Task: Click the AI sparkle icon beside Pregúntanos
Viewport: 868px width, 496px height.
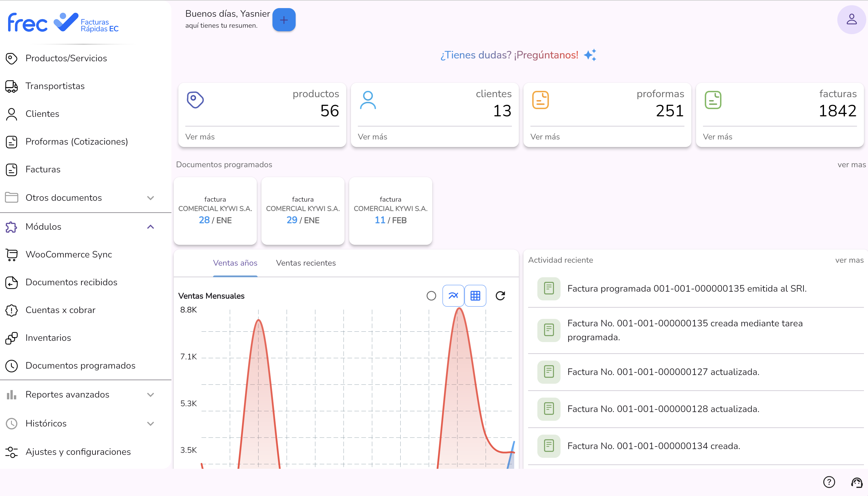Action: point(590,55)
